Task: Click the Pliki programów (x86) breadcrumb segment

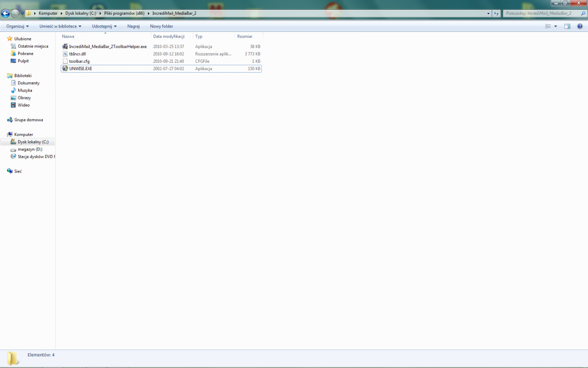Action: (x=124, y=13)
